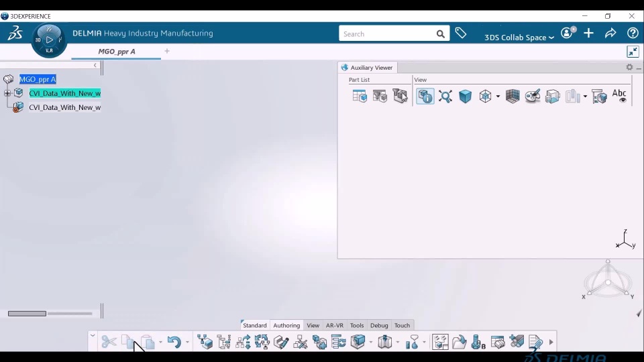Screen dimensions: 644x362
Task: Minimize the Auxiliary Viewer panel
Action: [639, 68]
